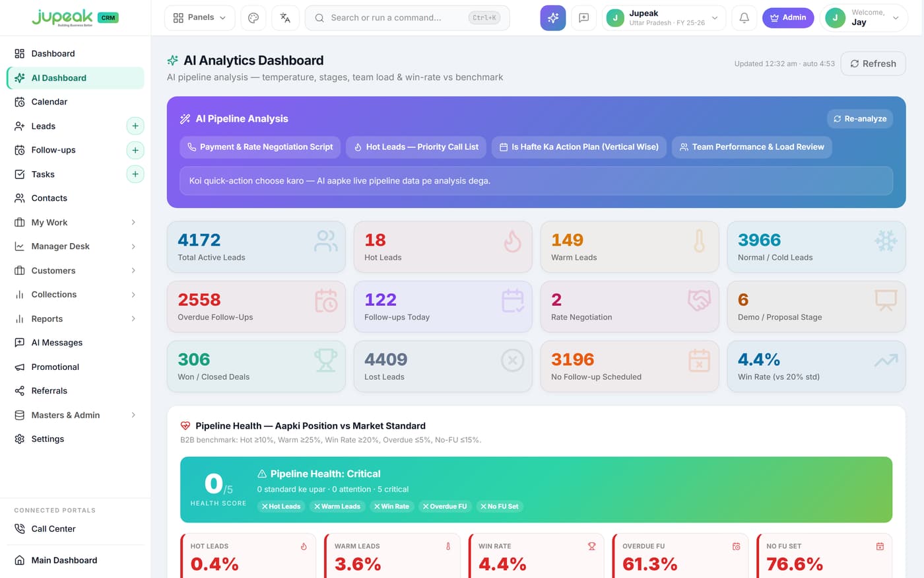The width and height of the screenshot is (924, 578).
Task: Expand the Collections menu
Action: click(75, 295)
